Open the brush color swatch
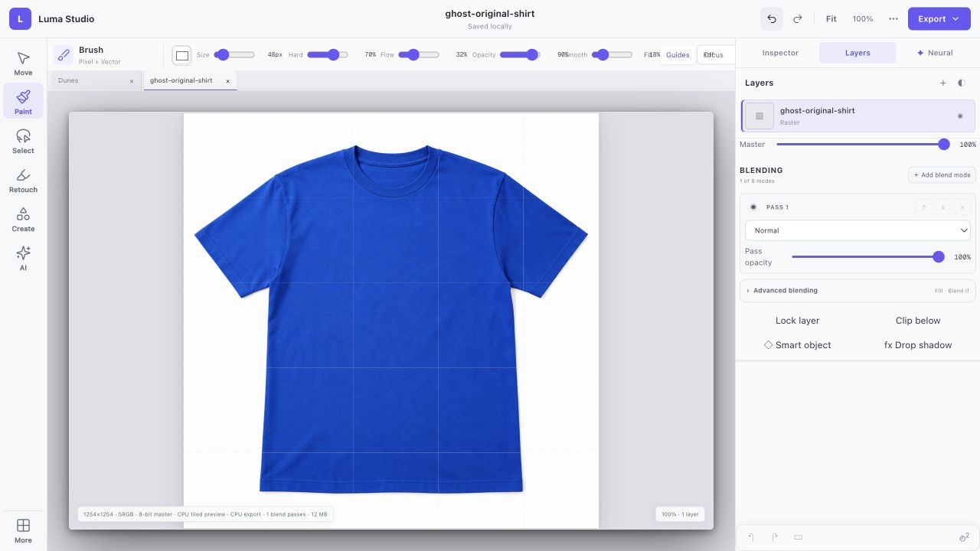980x551 pixels. [182, 55]
